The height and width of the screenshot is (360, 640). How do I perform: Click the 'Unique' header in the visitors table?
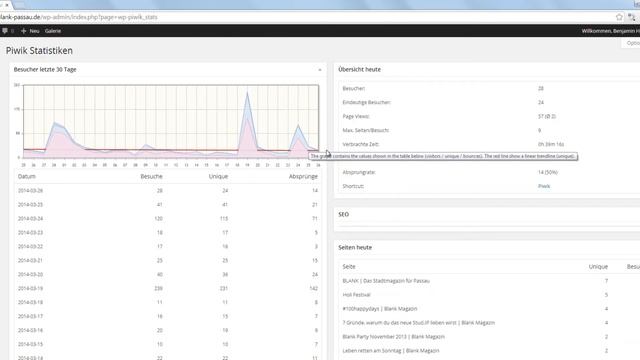pos(218,176)
